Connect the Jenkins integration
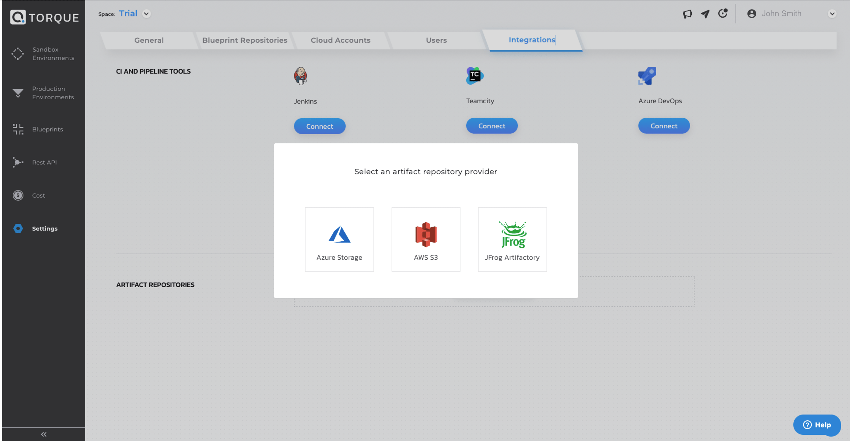This screenshot has height=441, width=868. pyautogui.click(x=319, y=126)
